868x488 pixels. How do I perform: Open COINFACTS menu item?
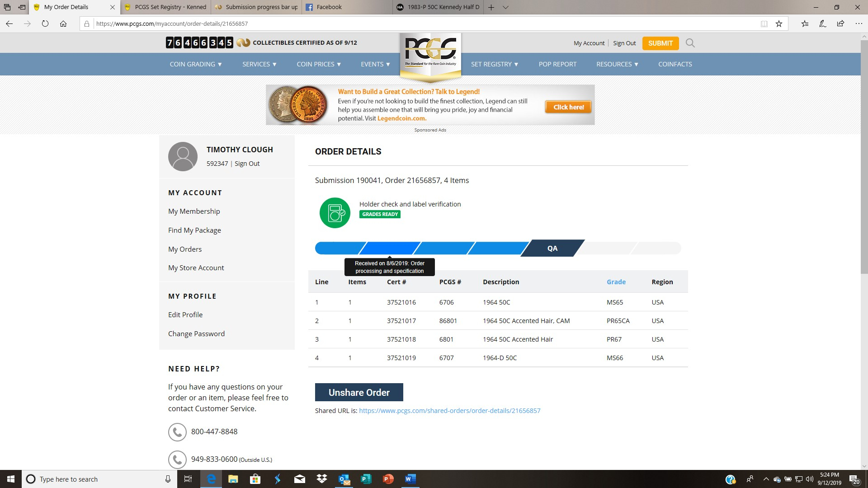[x=675, y=64]
